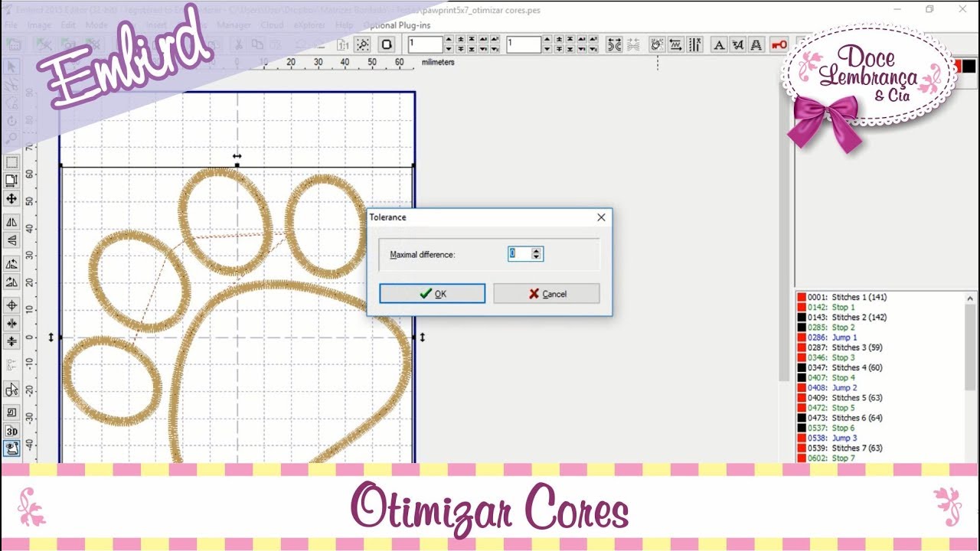Click the first stitch number input field
The image size is (980, 551).
coord(425,44)
